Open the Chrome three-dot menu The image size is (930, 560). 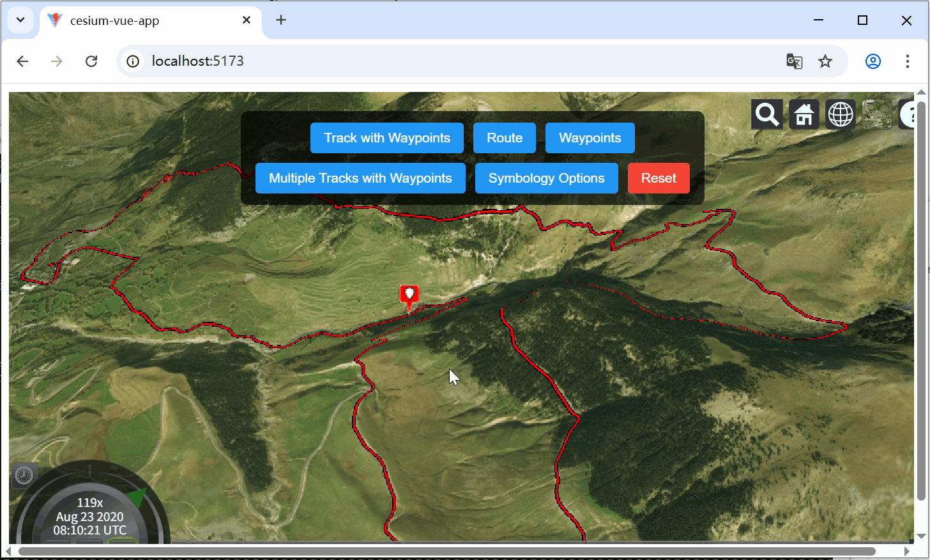pos(908,61)
